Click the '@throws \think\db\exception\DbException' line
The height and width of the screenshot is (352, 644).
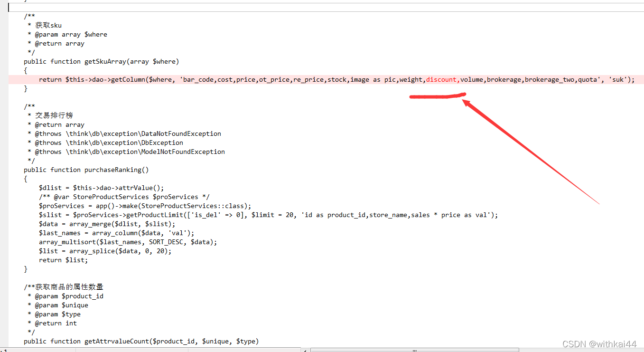[x=105, y=143]
